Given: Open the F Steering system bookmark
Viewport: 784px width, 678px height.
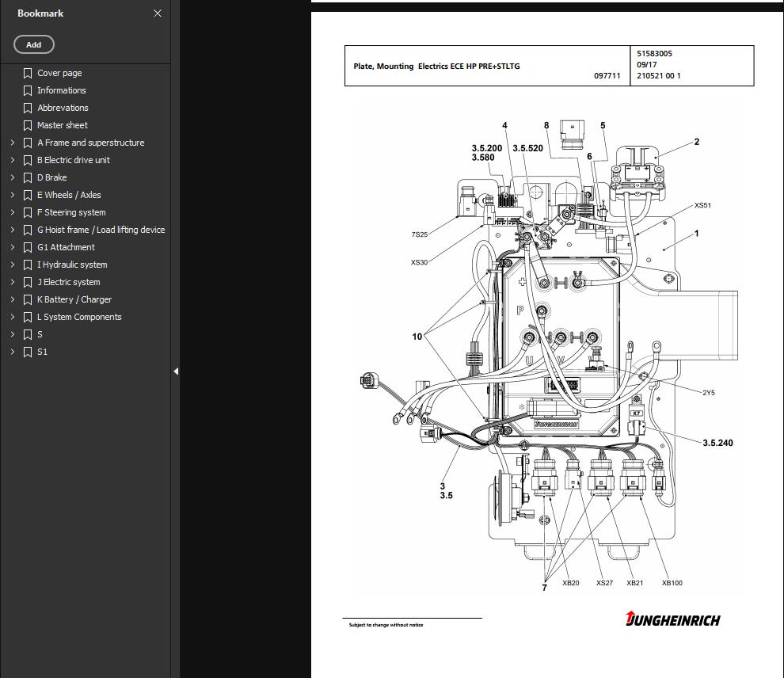Looking at the screenshot, I should click(x=71, y=212).
